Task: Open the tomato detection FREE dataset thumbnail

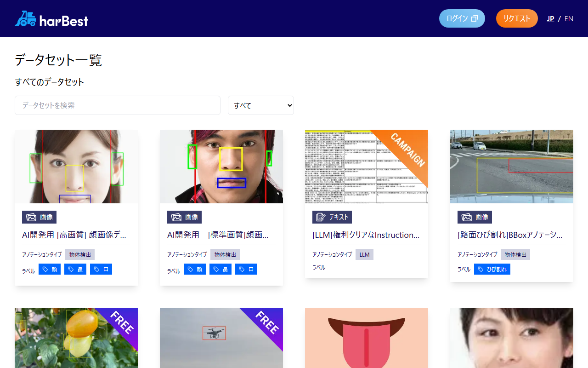Action: pos(76,338)
